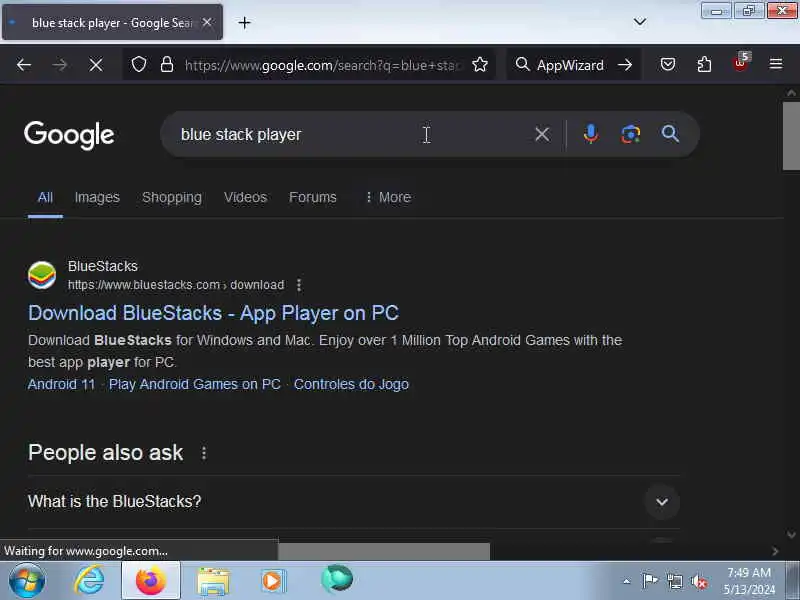The height and width of the screenshot is (600, 800).
Task: Switch to Shopping tab
Action: pyautogui.click(x=172, y=197)
